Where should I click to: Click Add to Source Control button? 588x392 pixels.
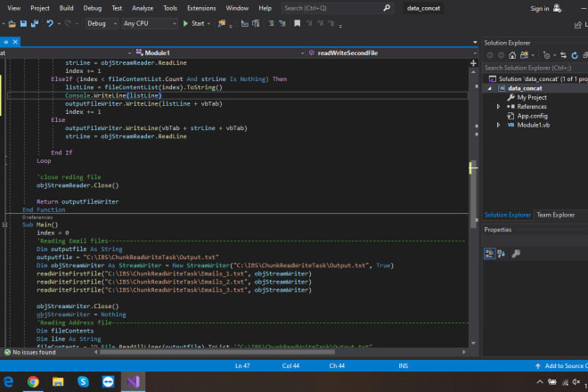point(561,366)
